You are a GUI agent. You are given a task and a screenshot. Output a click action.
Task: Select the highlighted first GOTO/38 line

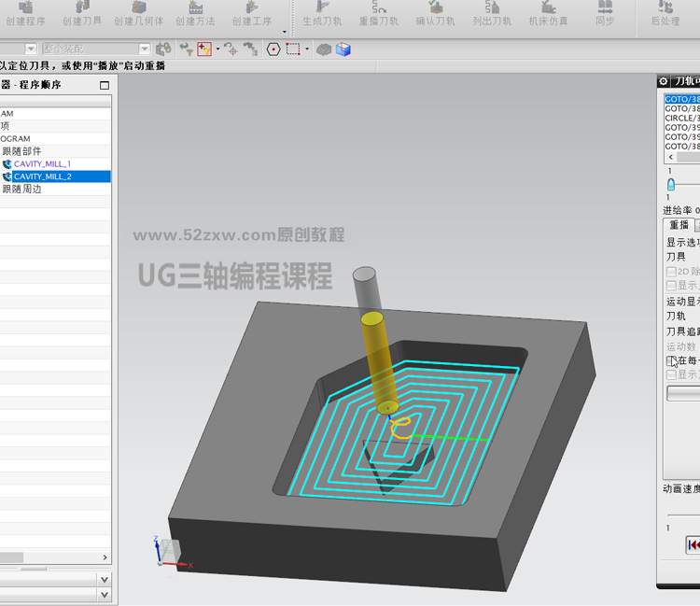click(682, 99)
